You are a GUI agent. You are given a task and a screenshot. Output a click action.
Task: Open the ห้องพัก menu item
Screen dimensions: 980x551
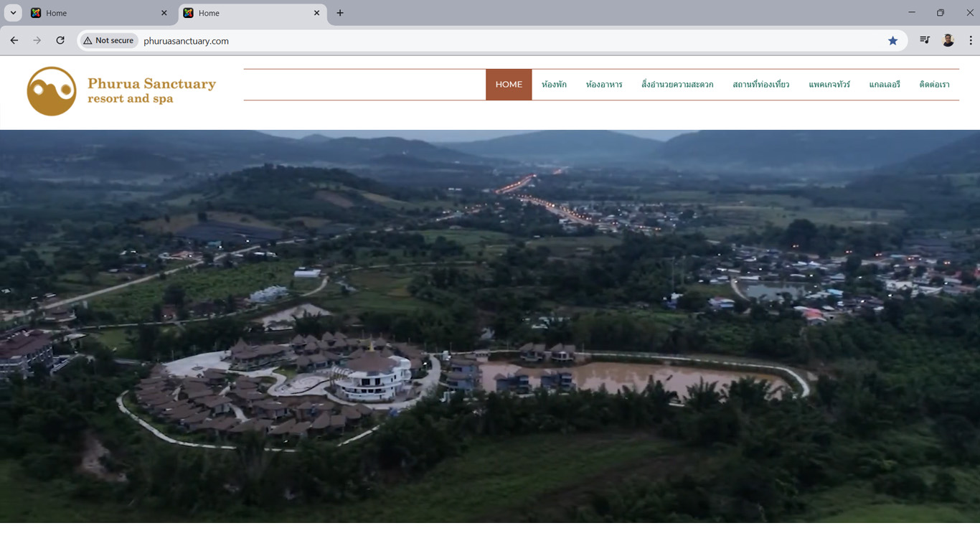pyautogui.click(x=554, y=85)
